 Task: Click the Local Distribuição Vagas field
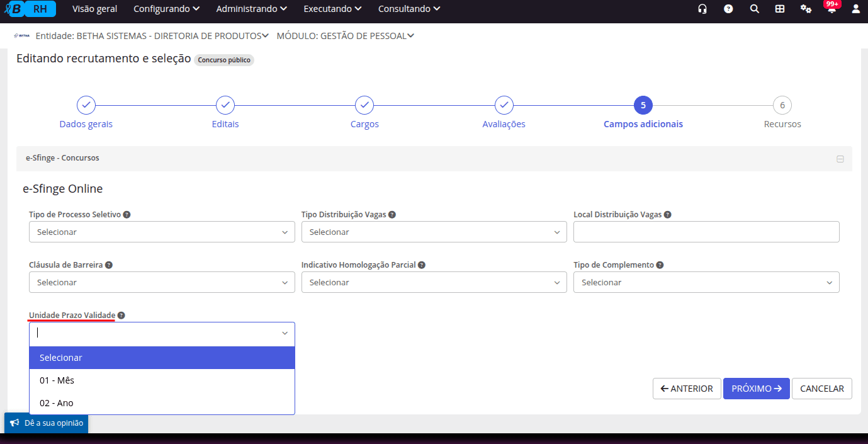[x=706, y=232]
